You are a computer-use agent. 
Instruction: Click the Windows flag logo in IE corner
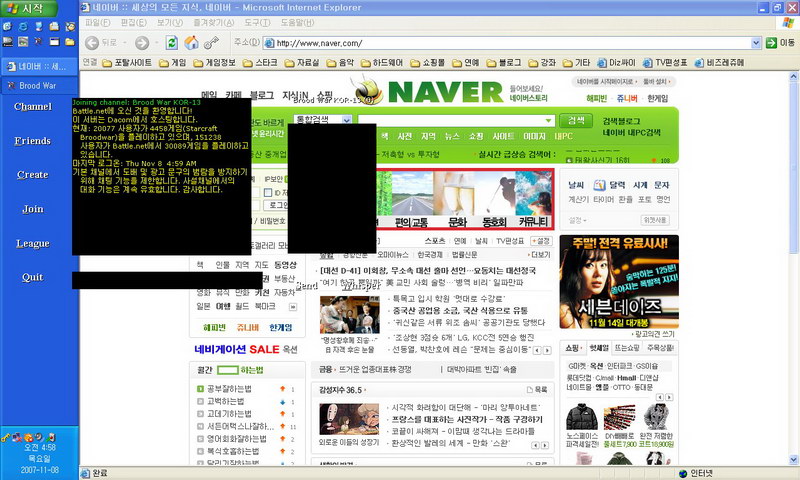point(788,22)
